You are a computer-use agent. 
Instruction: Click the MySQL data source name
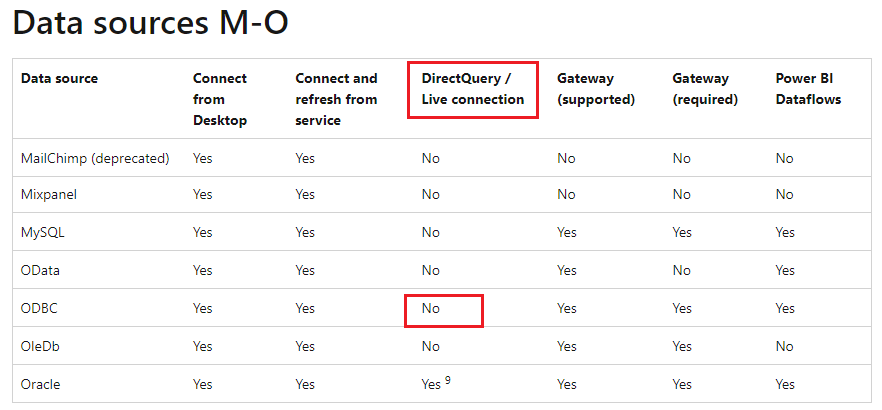point(43,232)
